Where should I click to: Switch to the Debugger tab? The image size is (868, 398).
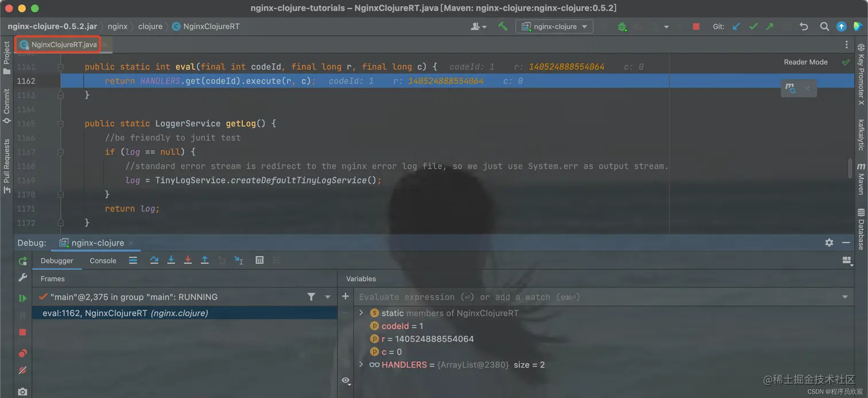(x=57, y=260)
